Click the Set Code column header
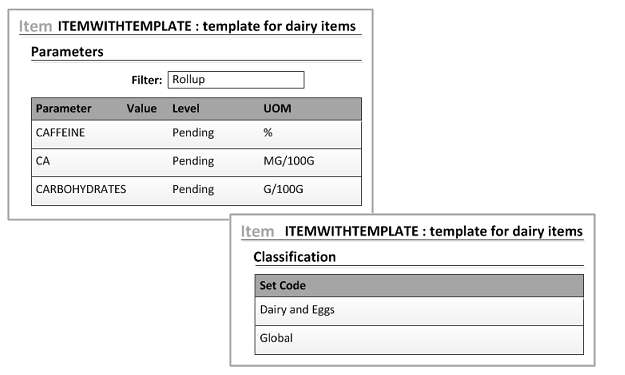 tap(283, 285)
